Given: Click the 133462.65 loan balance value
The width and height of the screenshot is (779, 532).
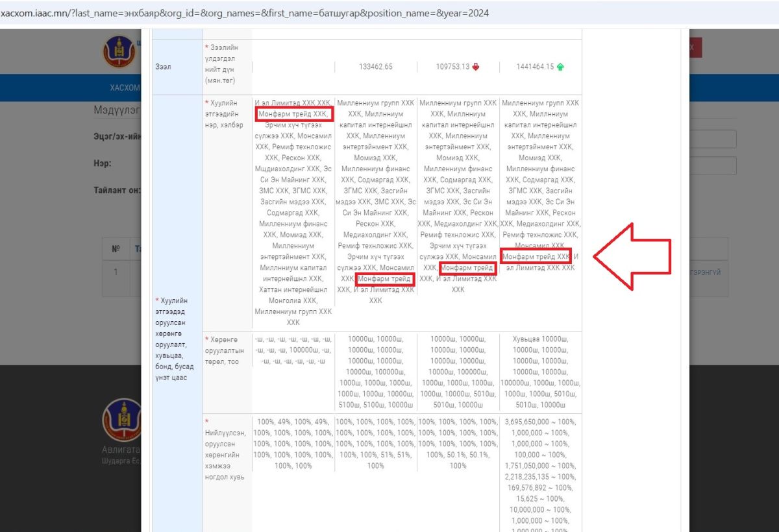Looking at the screenshot, I should 376,67.
